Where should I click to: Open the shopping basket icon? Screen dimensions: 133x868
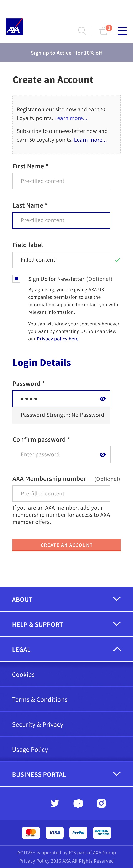coord(104,31)
